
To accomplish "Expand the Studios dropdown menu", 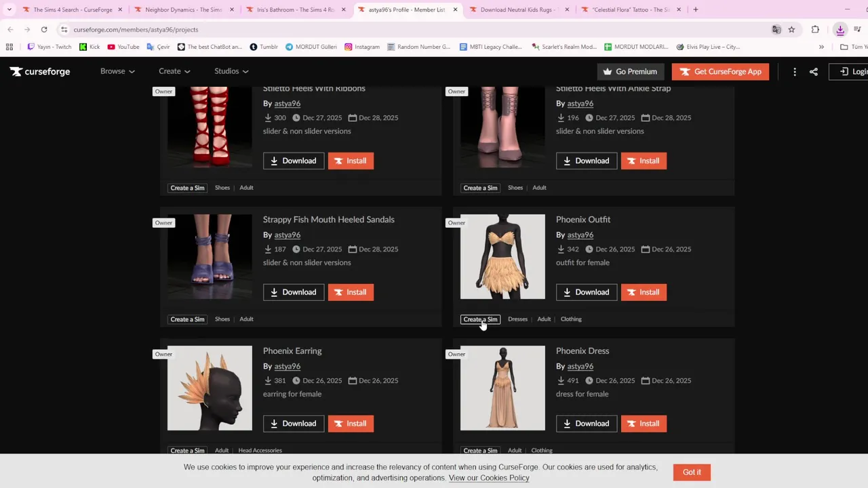I will point(231,71).
